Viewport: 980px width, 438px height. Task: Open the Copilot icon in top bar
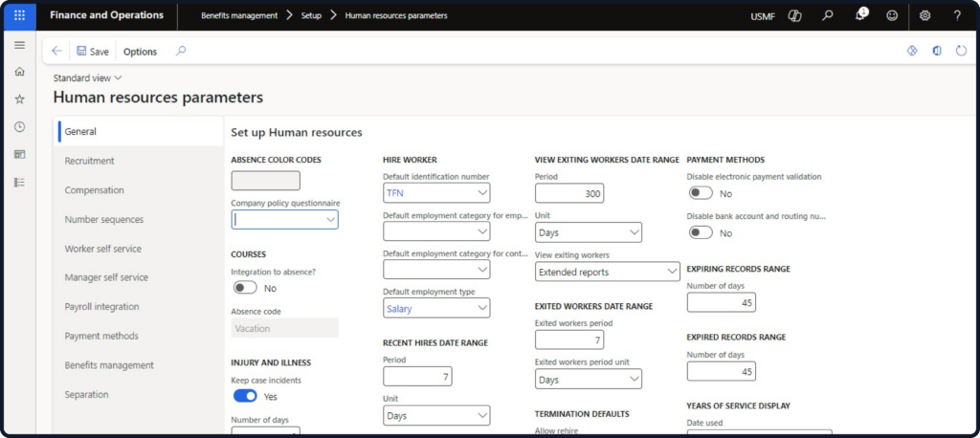point(795,16)
